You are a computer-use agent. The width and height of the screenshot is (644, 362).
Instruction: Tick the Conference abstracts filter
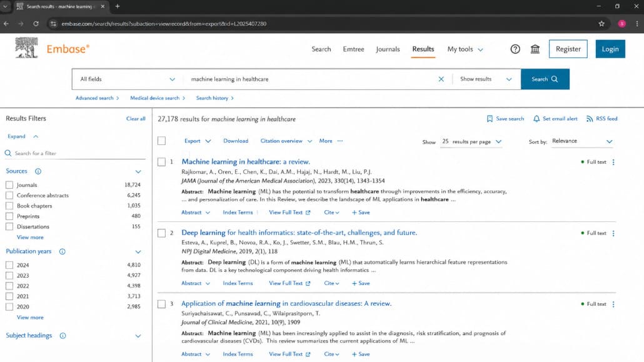coord(9,195)
